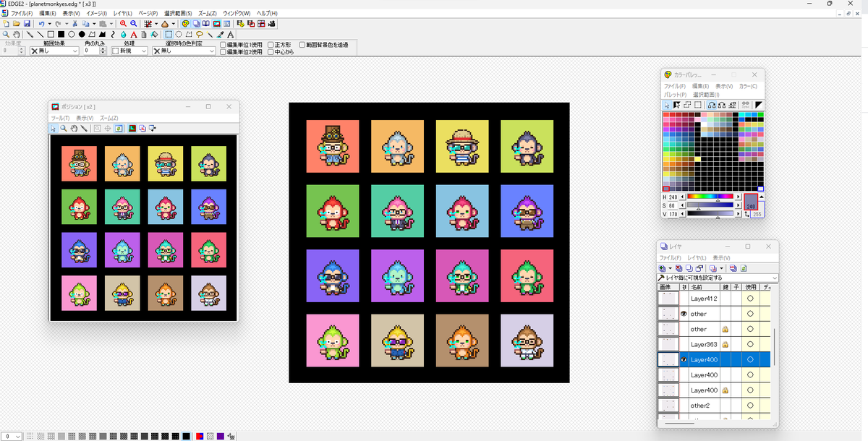Open the レイヤ毎に可視を設定する dropdown
The height and width of the screenshot is (441, 868).
(718, 278)
